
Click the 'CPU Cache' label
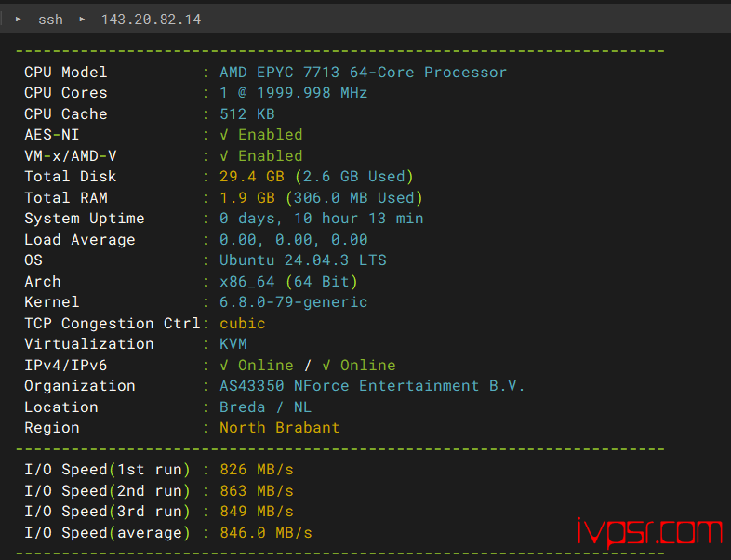[x=66, y=113]
